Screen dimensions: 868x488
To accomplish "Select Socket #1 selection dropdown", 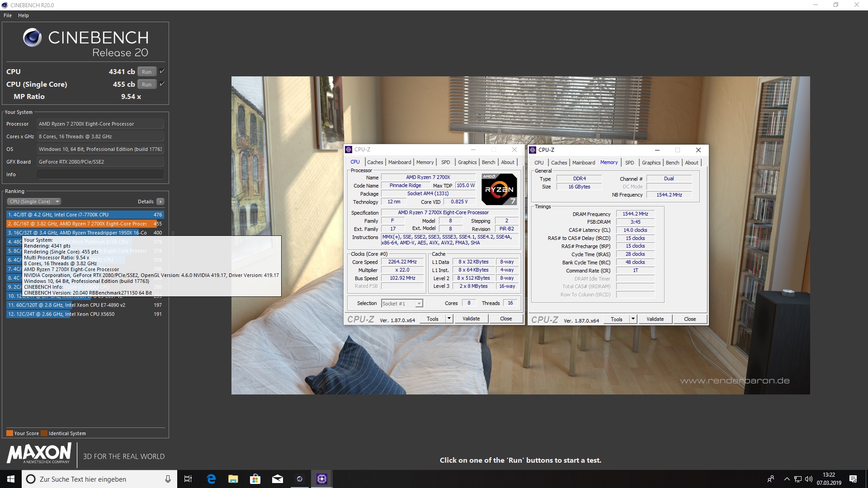I will [399, 303].
